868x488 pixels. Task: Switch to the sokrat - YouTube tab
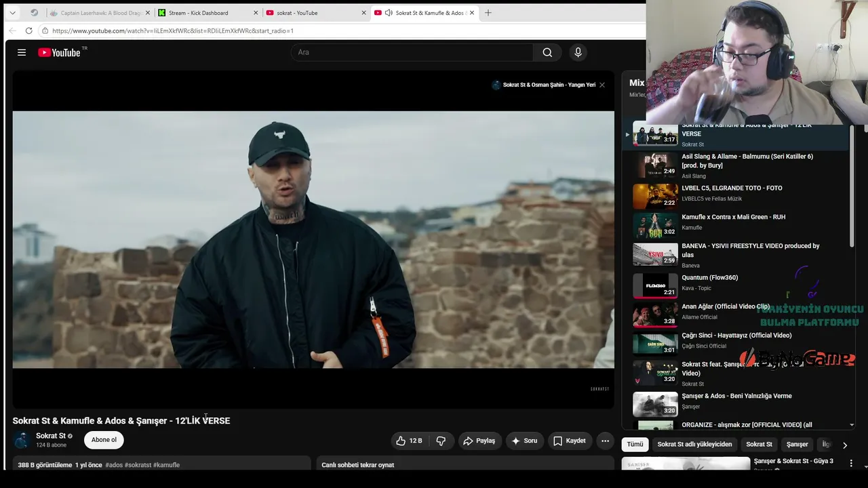pyautogui.click(x=315, y=13)
